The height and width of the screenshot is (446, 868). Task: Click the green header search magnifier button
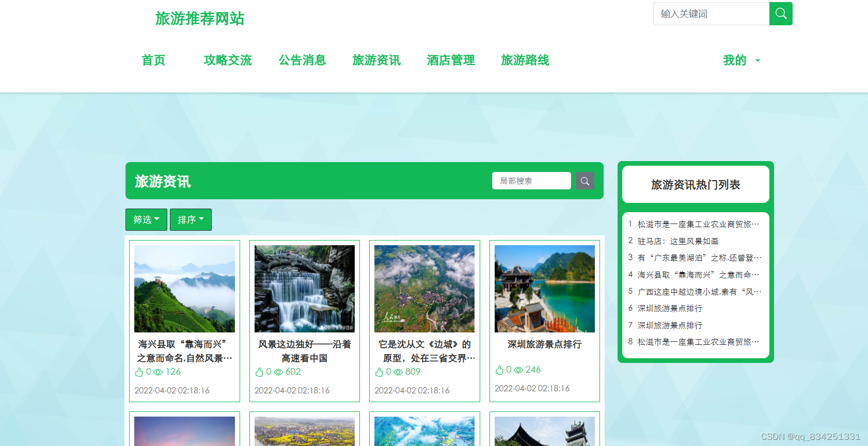click(x=781, y=14)
